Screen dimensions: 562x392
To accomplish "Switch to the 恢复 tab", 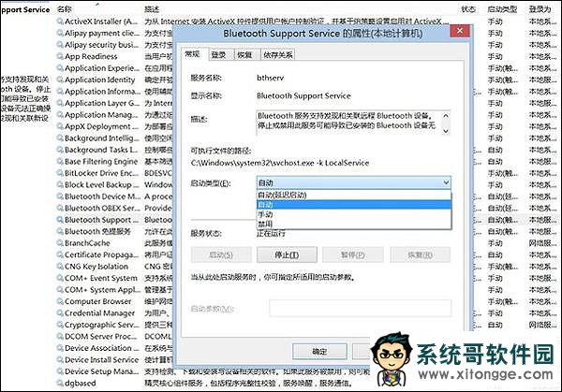I will [244, 54].
